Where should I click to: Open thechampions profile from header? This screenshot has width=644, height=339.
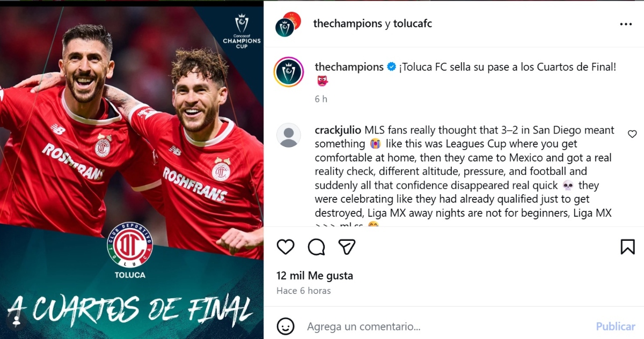(x=347, y=24)
